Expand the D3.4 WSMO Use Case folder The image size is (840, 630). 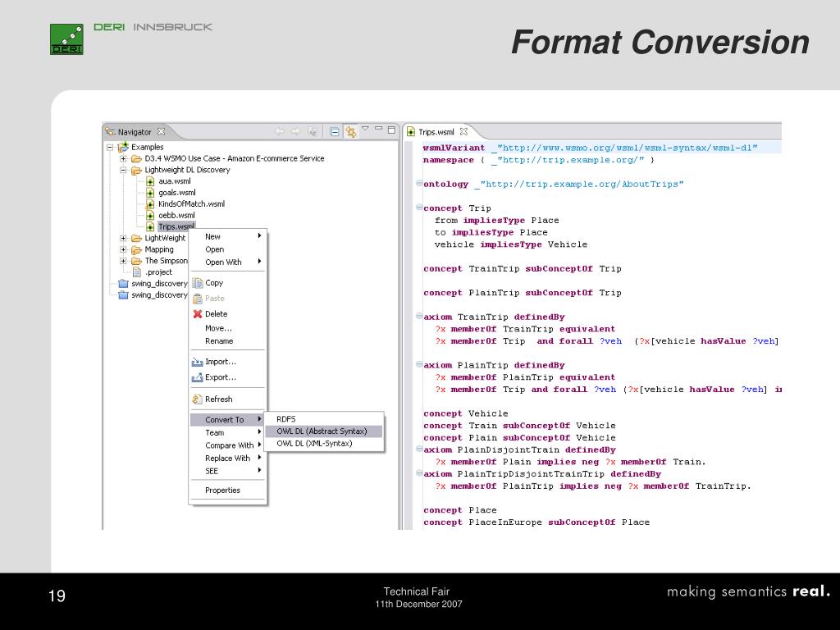[123, 158]
